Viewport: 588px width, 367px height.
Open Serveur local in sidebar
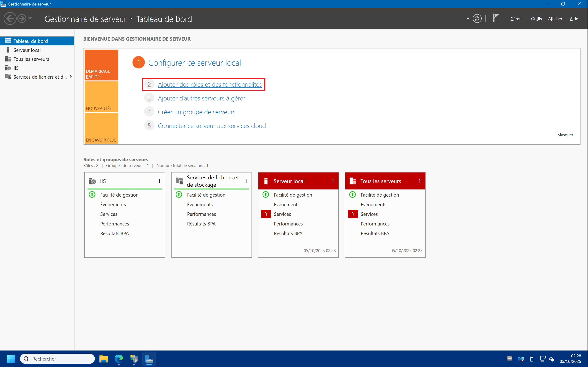(x=27, y=50)
